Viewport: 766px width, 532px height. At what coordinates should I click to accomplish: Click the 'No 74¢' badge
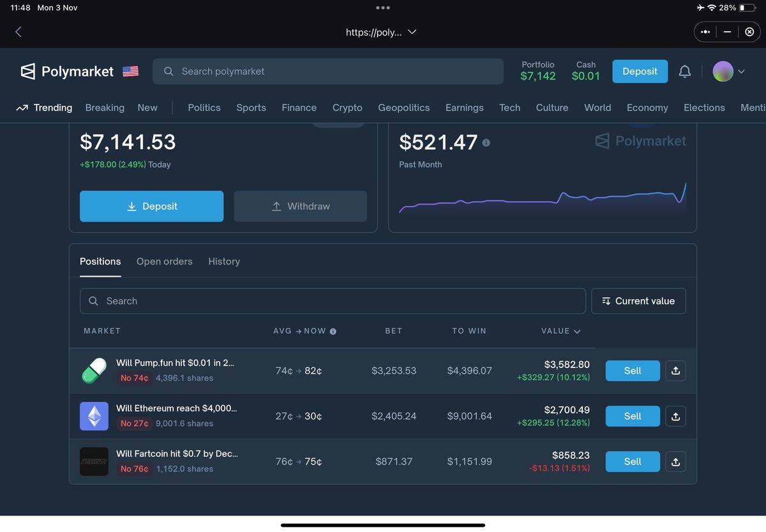[134, 378]
